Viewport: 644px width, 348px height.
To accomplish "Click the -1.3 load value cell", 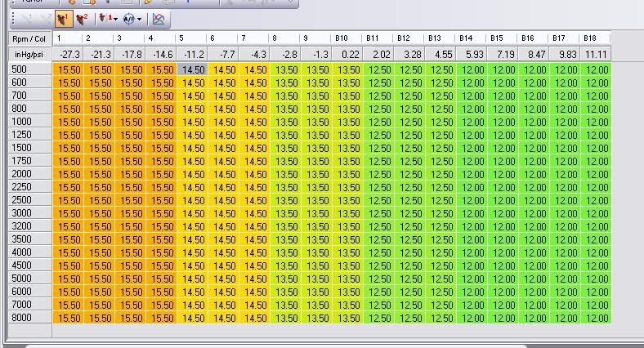I will (315, 54).
